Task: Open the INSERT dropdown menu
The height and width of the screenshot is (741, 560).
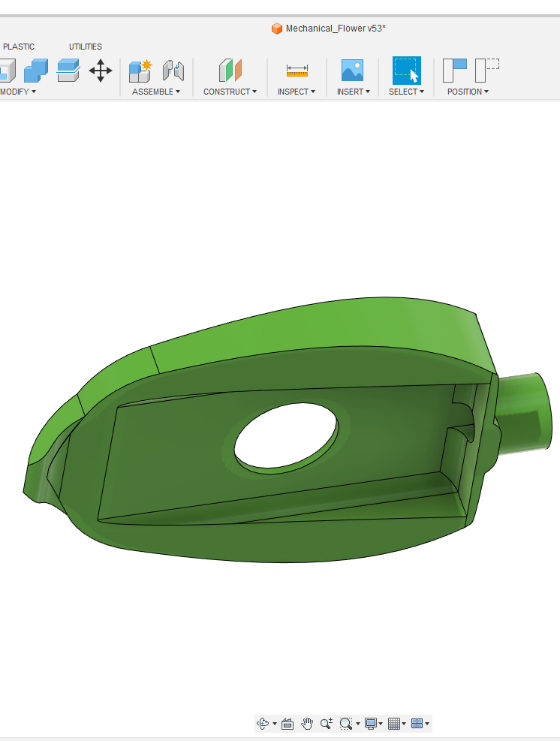Action: [354, 92]
